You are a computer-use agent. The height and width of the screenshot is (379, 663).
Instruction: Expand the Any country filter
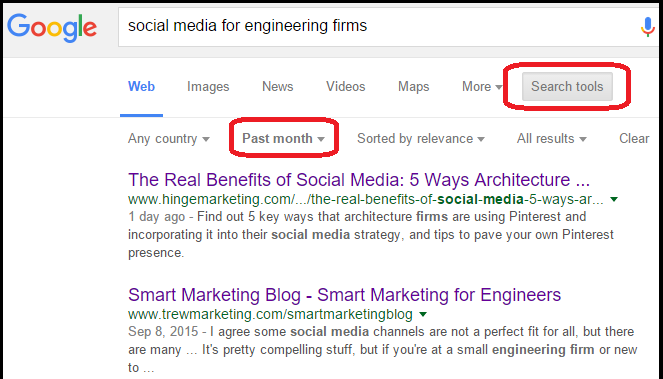click(x=169, y=139)
